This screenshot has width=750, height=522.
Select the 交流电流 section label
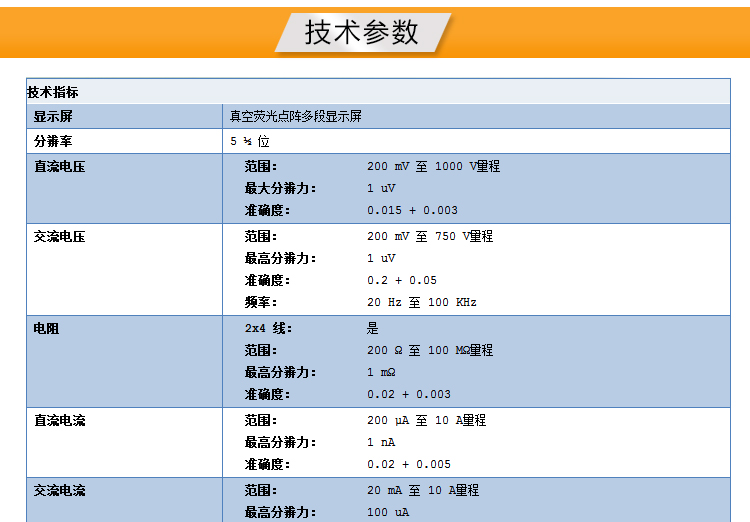point(60,490)
